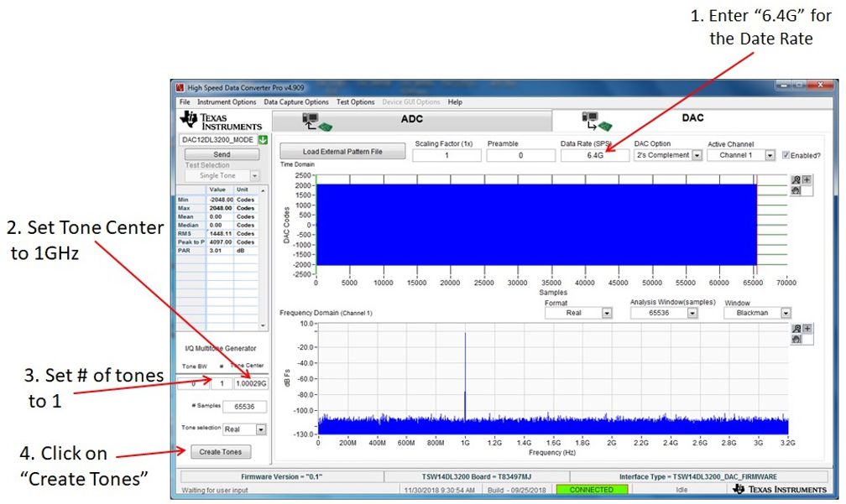Viewport: 846px width, 504px height.
Task: Open the Window Blackman dropdown
Action: tap(785, 313)
